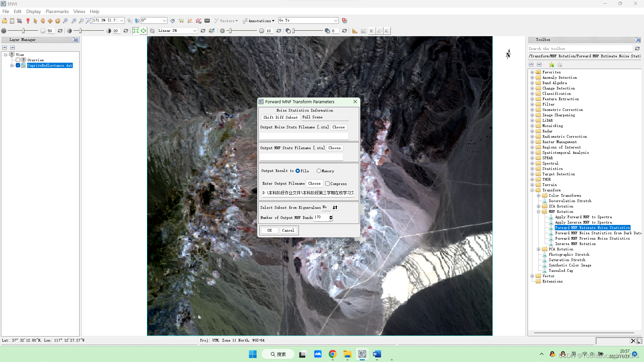Select the Memory output radio button

(319, 171)
